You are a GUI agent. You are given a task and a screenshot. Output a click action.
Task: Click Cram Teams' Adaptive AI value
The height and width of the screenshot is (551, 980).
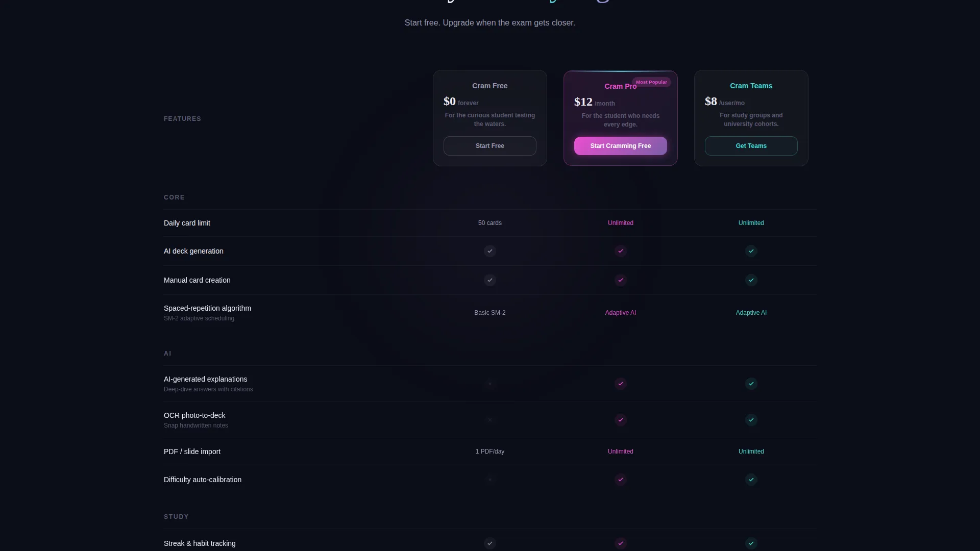[x=751, y=313]
